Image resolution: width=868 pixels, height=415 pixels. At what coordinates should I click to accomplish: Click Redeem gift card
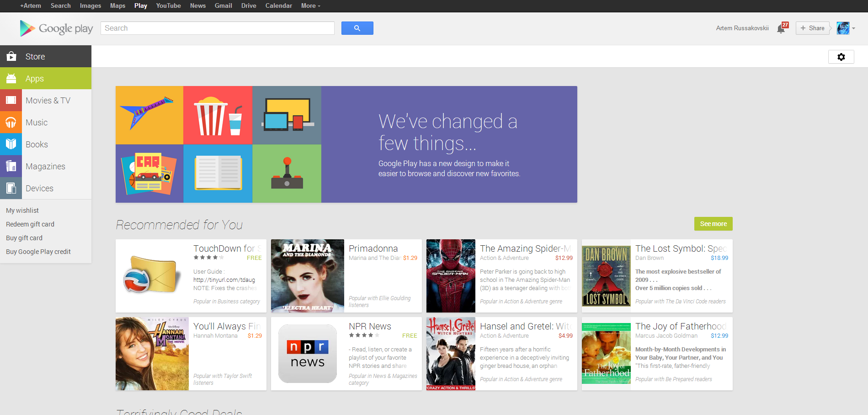click(x=30, y=224)
